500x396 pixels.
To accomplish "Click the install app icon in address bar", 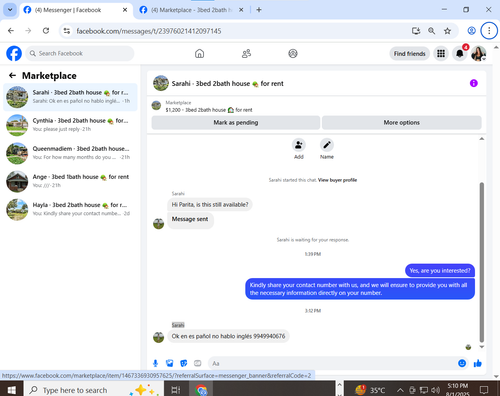I will click(x=416, y=31).
